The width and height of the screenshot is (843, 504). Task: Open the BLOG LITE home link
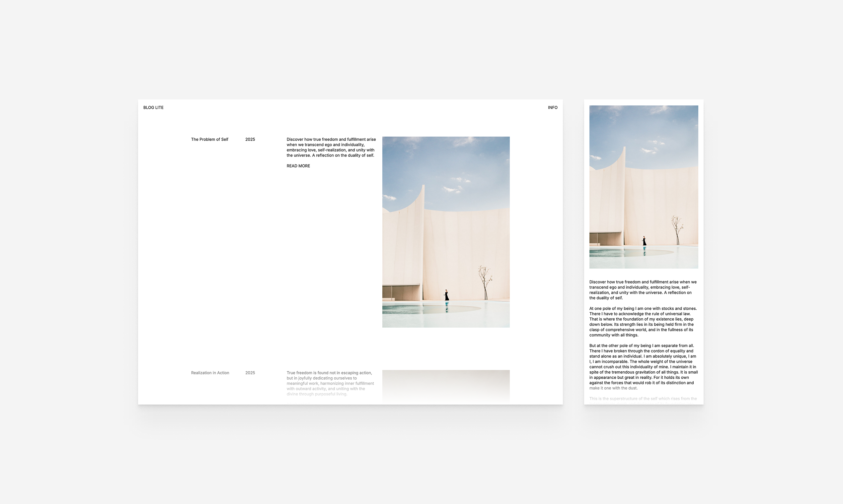(153, 107)
